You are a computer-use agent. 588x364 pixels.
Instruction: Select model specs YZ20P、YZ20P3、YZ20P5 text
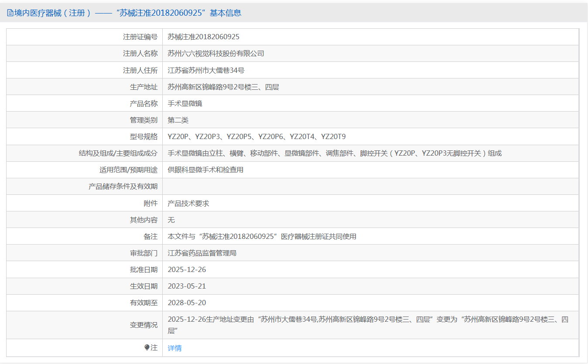tap(256, 137)
